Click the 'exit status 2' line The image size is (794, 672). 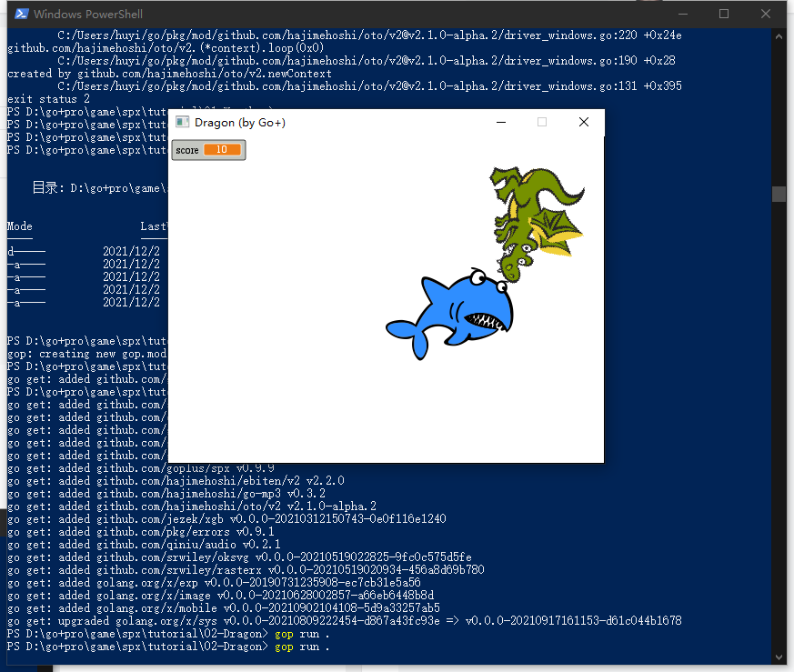click(x=48, y=99)
